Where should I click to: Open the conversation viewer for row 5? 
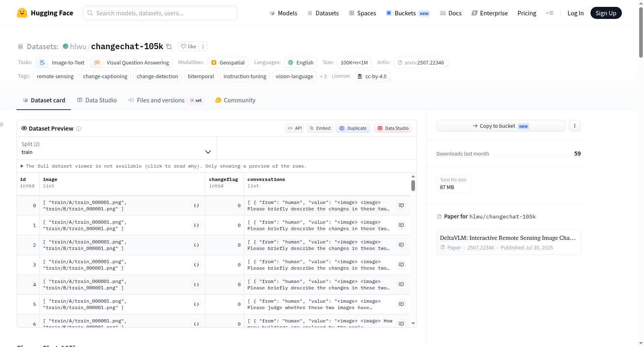[401, 304]
